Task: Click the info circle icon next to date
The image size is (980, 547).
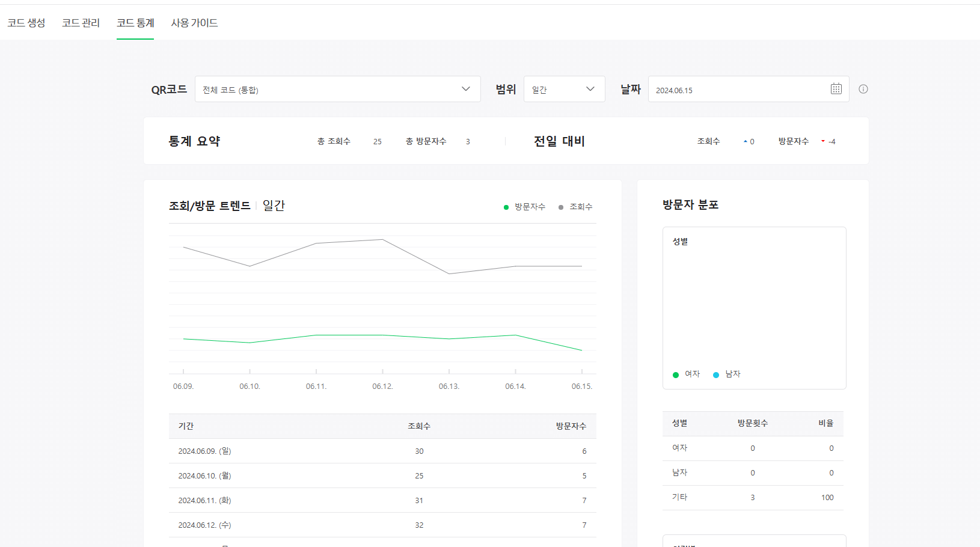Action: click(x=863, y=89)
